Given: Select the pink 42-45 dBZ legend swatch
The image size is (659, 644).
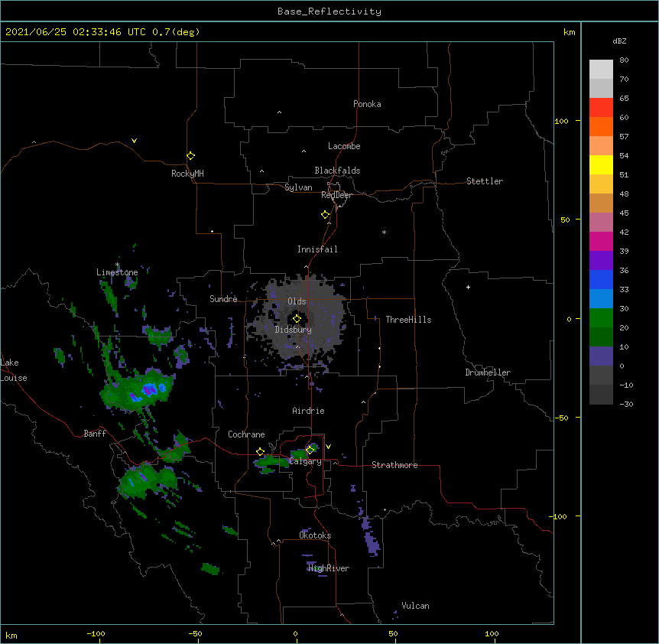Looking at the screenshot, I should 601,222.
